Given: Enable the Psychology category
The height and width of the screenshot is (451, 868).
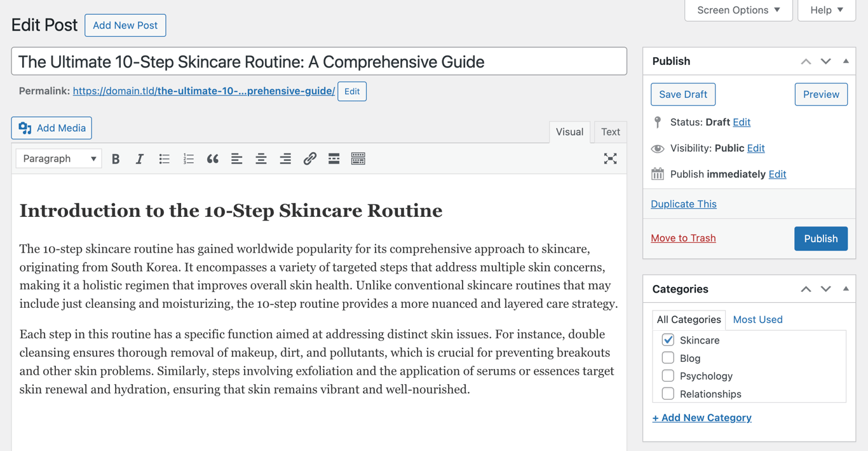Looking at the screenshot, I should tap(668, 375).
